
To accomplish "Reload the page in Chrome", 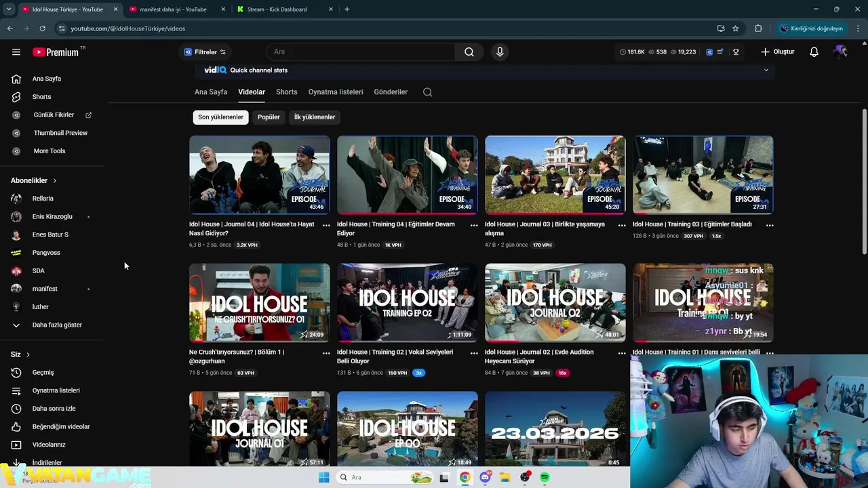I will pos(42,28).
